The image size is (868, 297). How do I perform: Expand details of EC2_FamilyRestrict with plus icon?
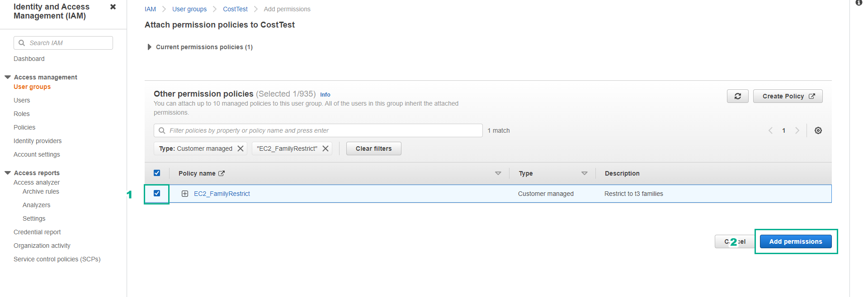185,194
